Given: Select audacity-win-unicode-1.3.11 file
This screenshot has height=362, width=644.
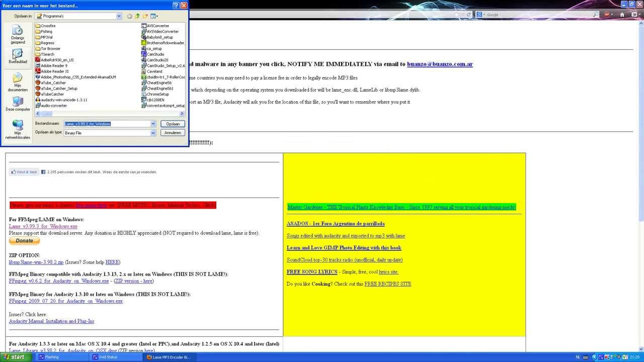Looking at the screenshot, I should point(61,100).
